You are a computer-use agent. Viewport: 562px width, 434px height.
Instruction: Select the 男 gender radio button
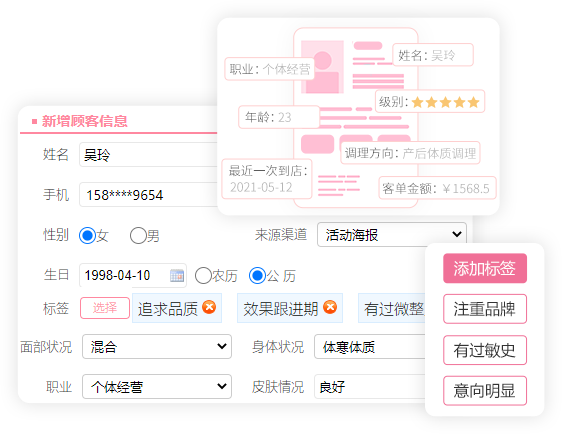tap(138, 235)
